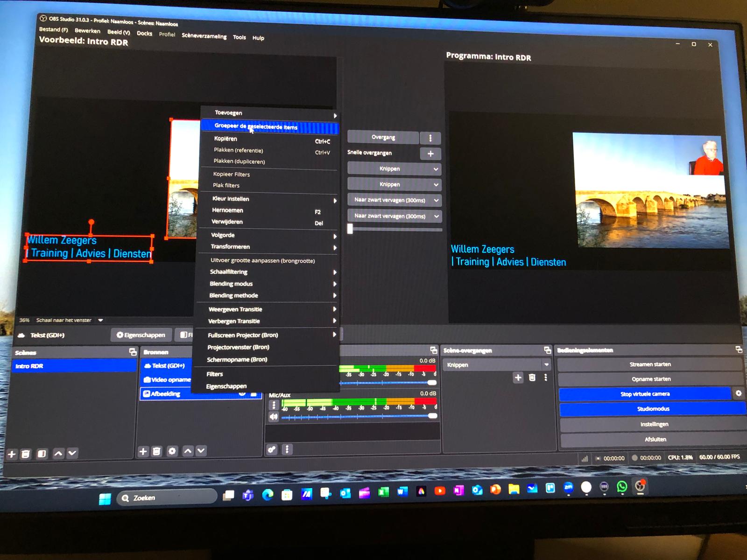Open Docks menu
The height and width of the screenshot is (560, 747).
pos(144,33)
